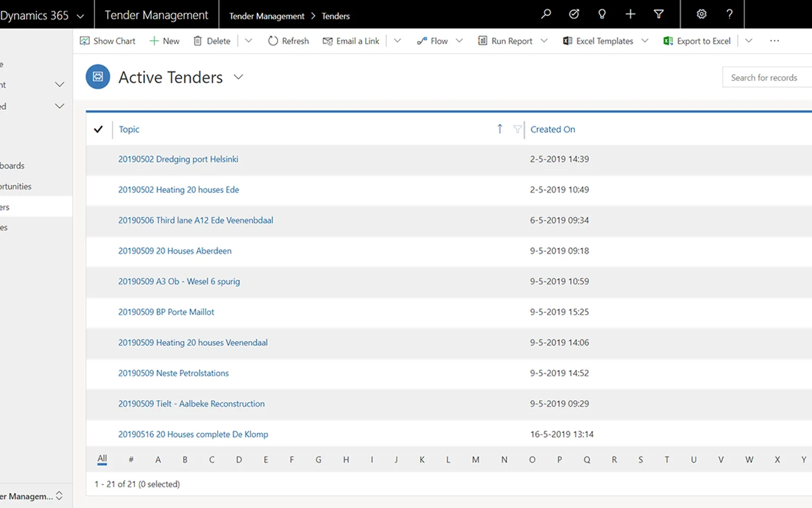
Task: Filter records by letter H
Action: pyautogui.click(x=346, y=460)
